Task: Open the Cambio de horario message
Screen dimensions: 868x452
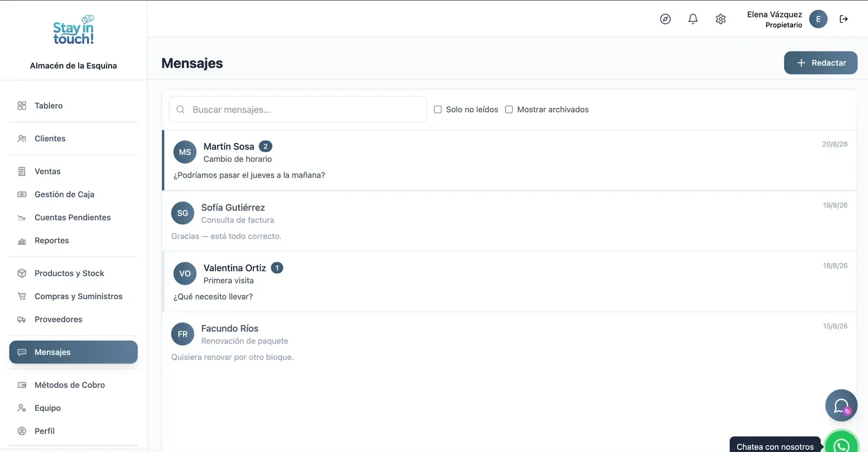Action: pos(509,160)
